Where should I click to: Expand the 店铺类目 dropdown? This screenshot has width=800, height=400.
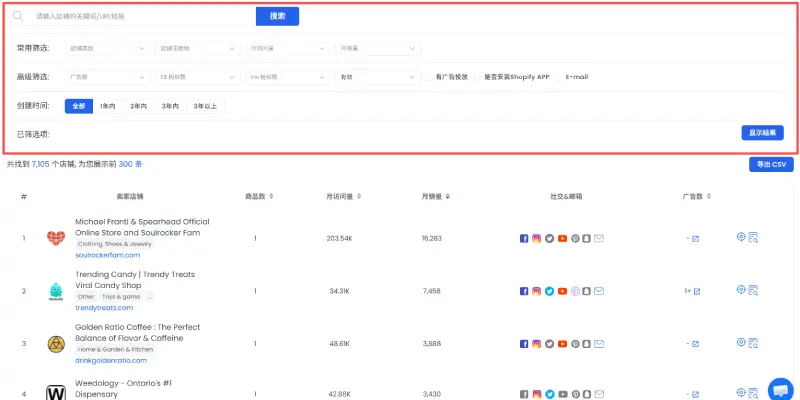click(x=108, y=48)
